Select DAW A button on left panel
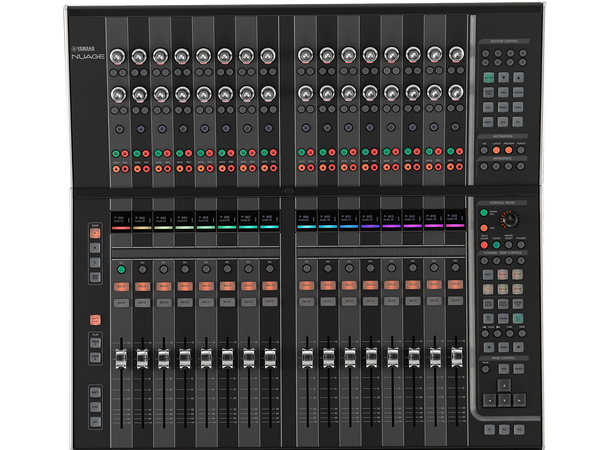This screenshot has height=450, width=610. coord(95,233)
